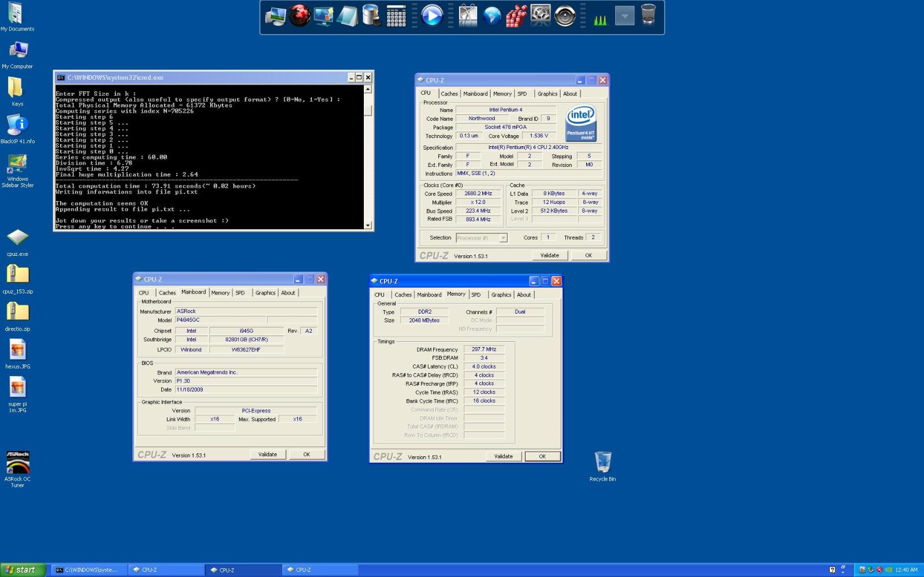Image resolution: width=924 pixels, height=577 pixels.
Task: Open Mainboard tab in top CPU-Z window
Action: pyautogui.click(x=475, y=94)
